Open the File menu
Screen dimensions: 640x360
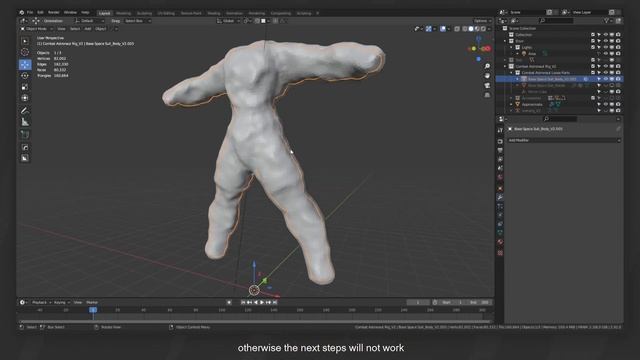[30, 13]
